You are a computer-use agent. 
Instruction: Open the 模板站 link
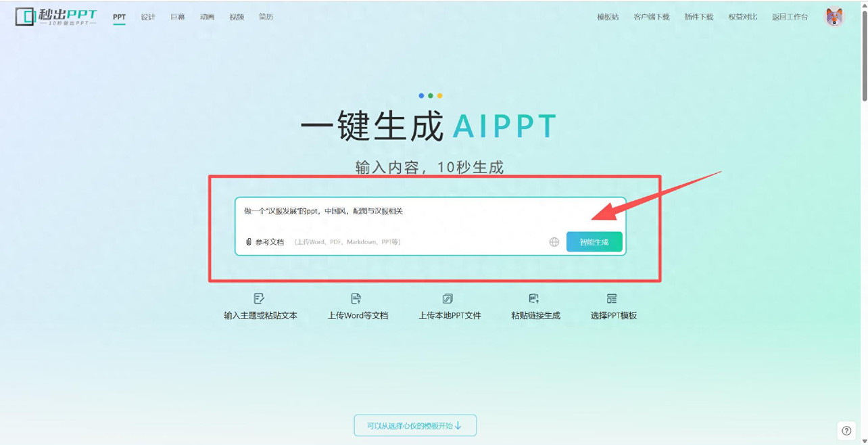point(608,16)
